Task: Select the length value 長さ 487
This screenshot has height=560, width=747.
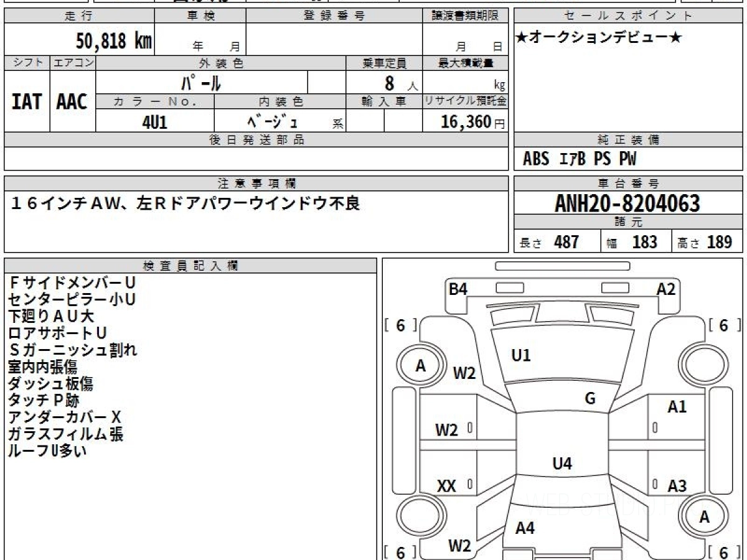Action: point(549,242)
